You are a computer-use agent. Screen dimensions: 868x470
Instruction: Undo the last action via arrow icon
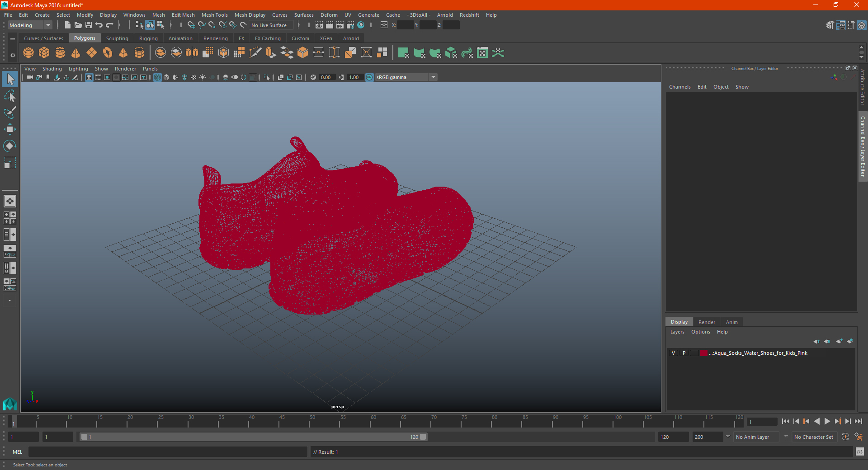pos(99,25)
